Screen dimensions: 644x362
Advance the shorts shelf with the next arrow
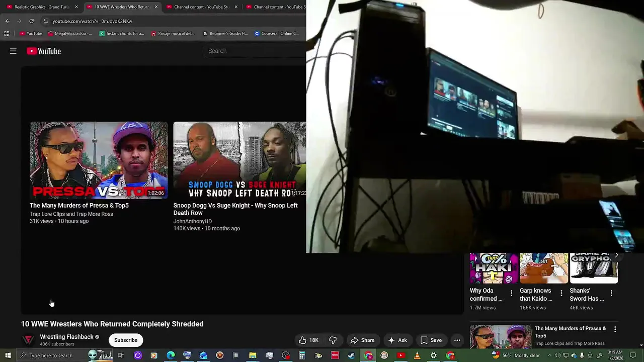point(616,255)
